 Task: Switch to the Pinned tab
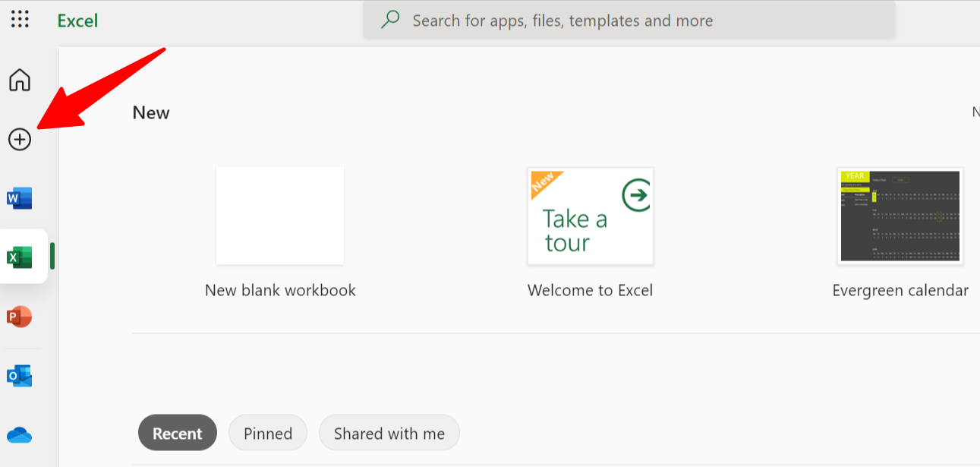[268, 433]
